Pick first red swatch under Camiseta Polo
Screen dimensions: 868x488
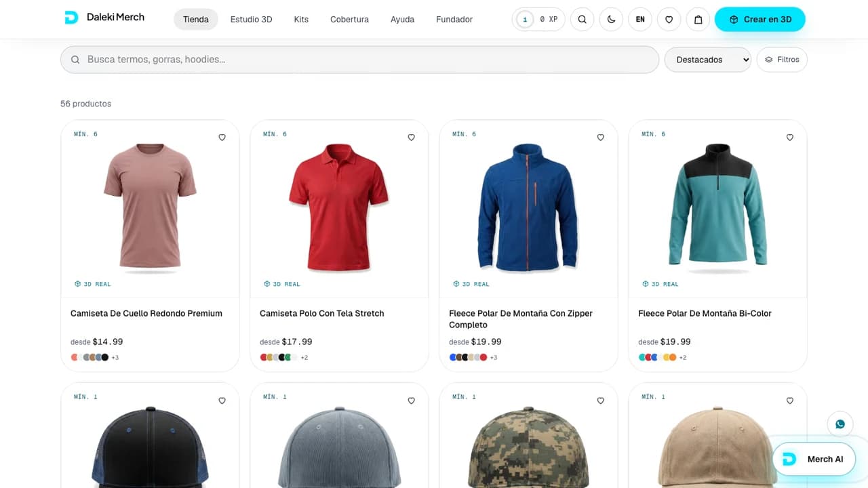[x=264, y=357]
